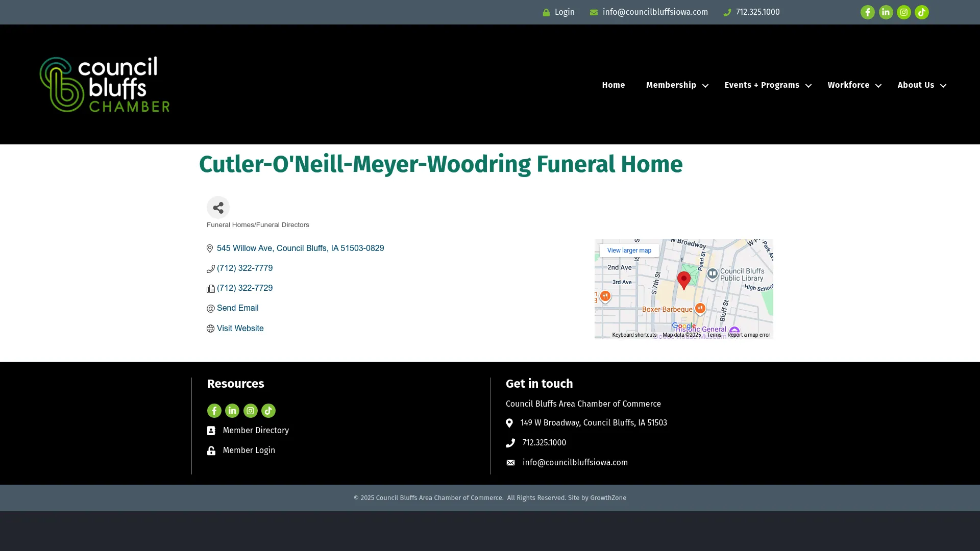Image resolution: width=980 pixels, height=551 pixels.
Task: Click the Google logo on the embedded map
Action: coord(683,325)
